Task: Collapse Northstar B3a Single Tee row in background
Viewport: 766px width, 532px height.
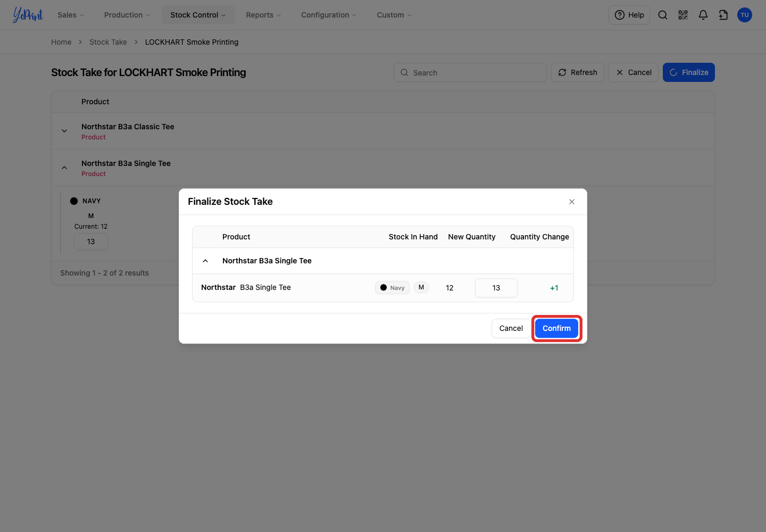Action: click(64, 168)
